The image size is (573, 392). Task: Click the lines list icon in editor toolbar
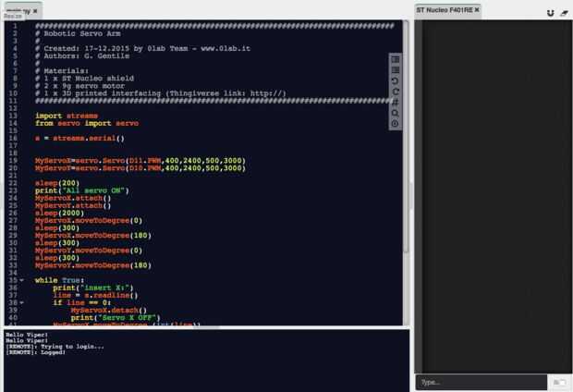[395, 70]
